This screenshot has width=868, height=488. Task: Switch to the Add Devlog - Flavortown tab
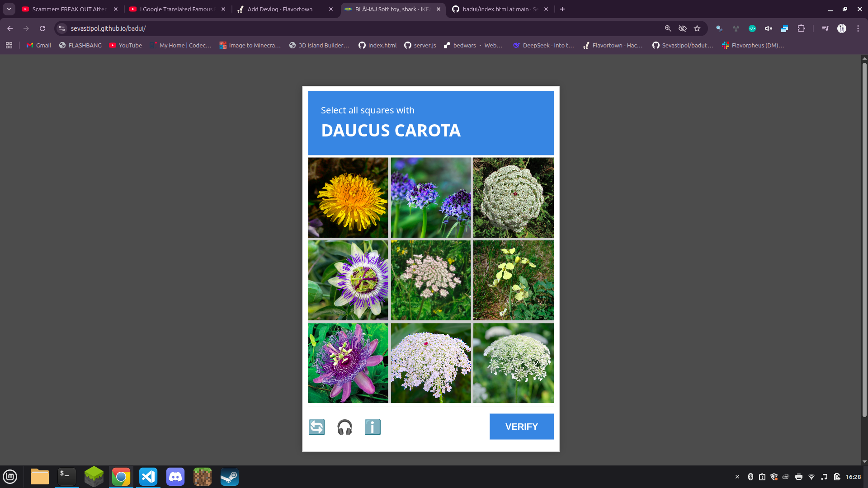tap(279, 9)
